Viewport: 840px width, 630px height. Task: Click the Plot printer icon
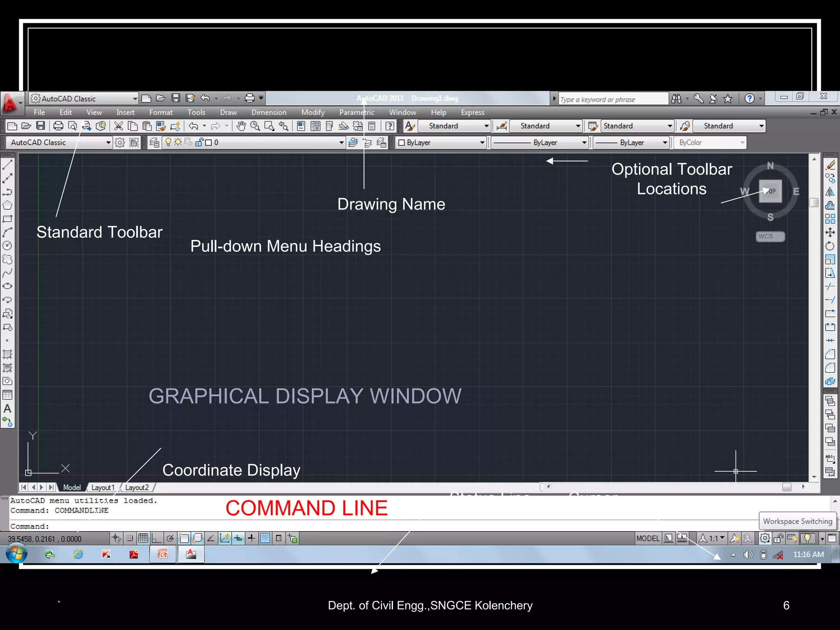[58, 126]
